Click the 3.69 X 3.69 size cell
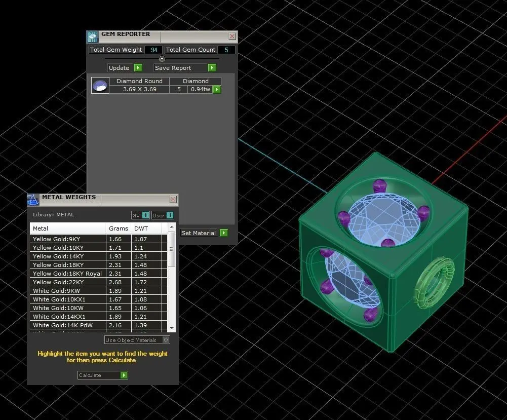The image size is (507, 420). tap(139, 89)
